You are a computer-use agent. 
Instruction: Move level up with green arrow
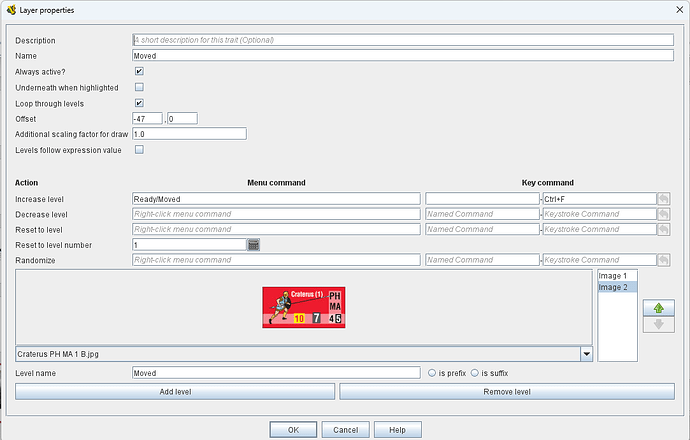[658, 308]
